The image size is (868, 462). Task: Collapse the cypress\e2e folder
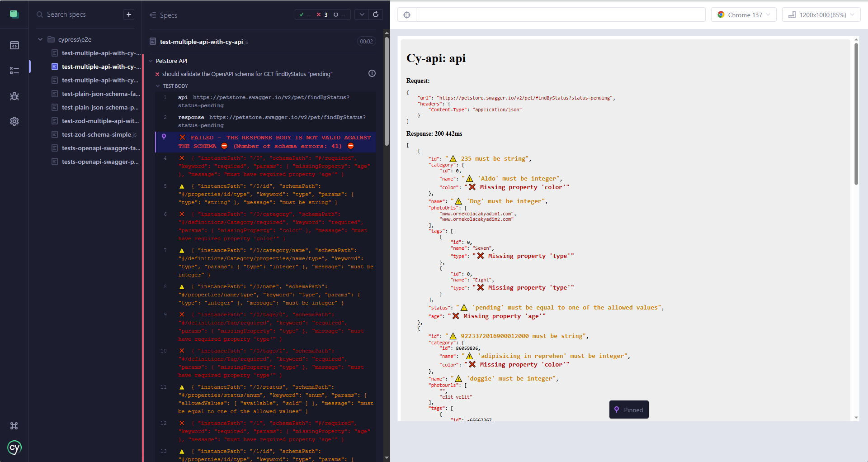(40, 39)
